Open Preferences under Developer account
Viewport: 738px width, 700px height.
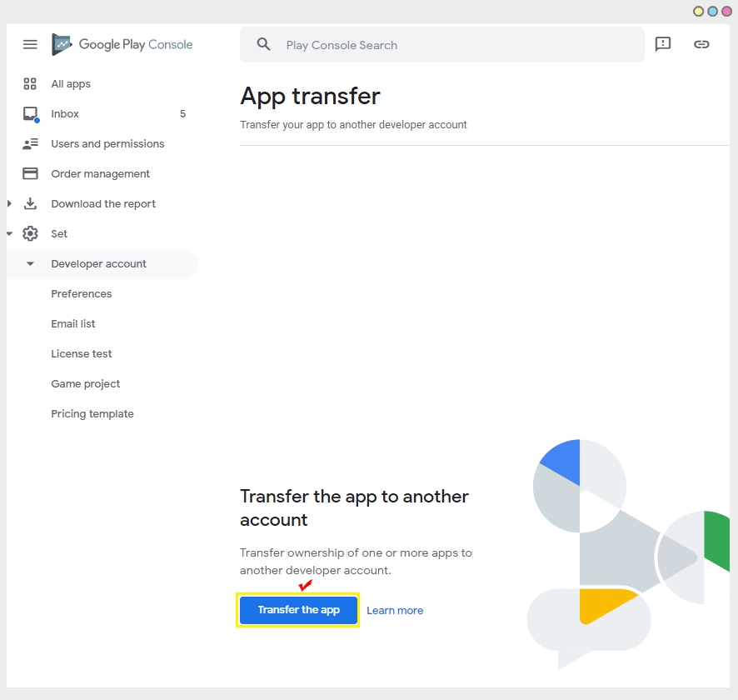point(82,293)
